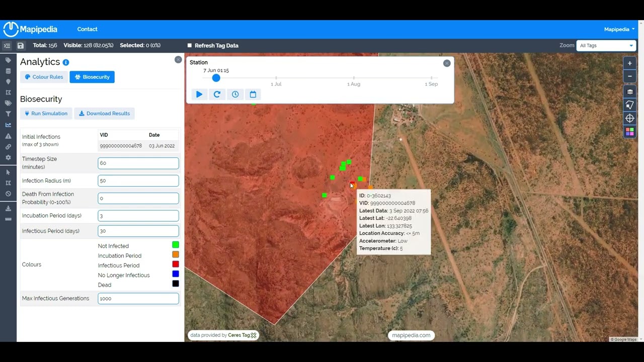Expand the Mapipedia account menu

tap(619, 30)
